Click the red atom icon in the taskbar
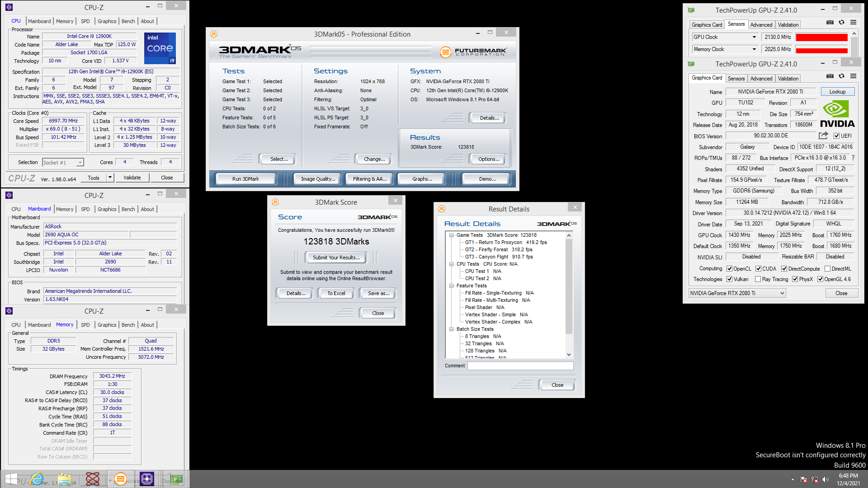The image size is (868, 488). 93,479
